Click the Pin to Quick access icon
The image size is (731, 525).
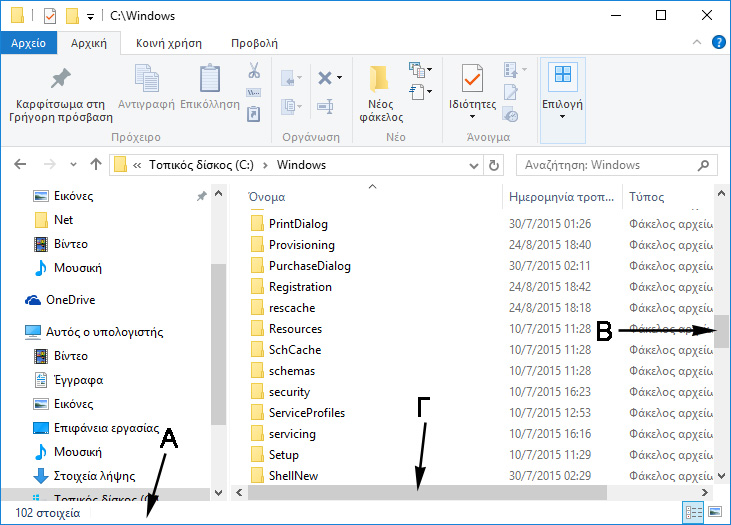(x=61, y=78)
